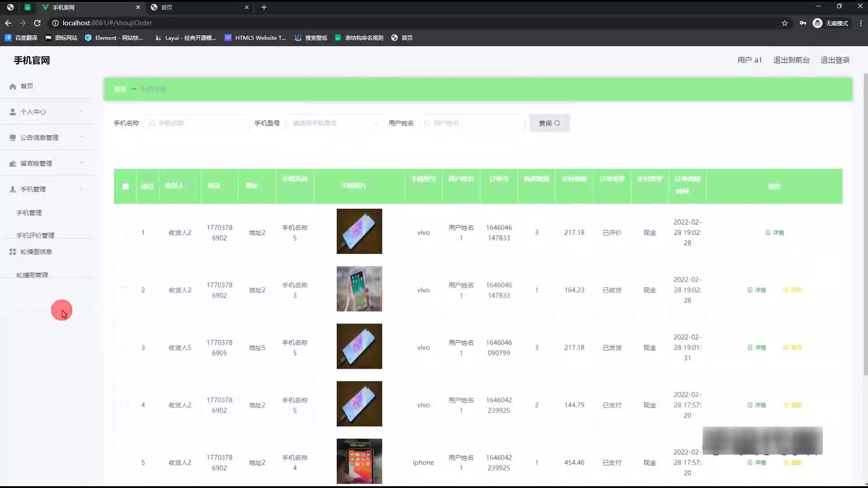Image resolution: width=868 pixels, height=488 pixels.
Task: Click the 公告信息管理 sidebar icon
Action: [13, 138]
